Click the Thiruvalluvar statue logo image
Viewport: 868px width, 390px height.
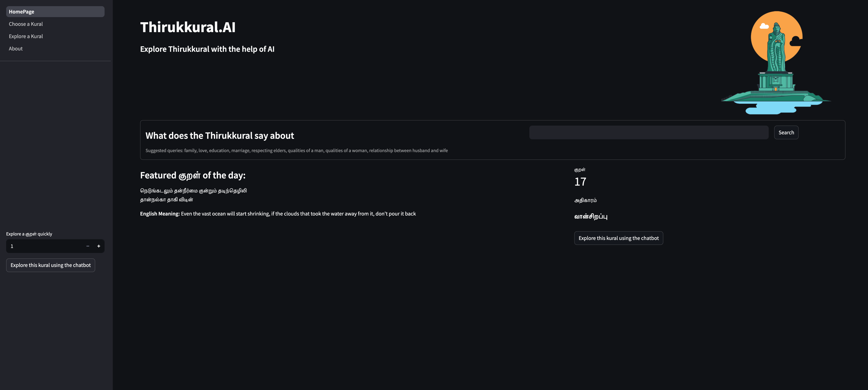(776, 63)
